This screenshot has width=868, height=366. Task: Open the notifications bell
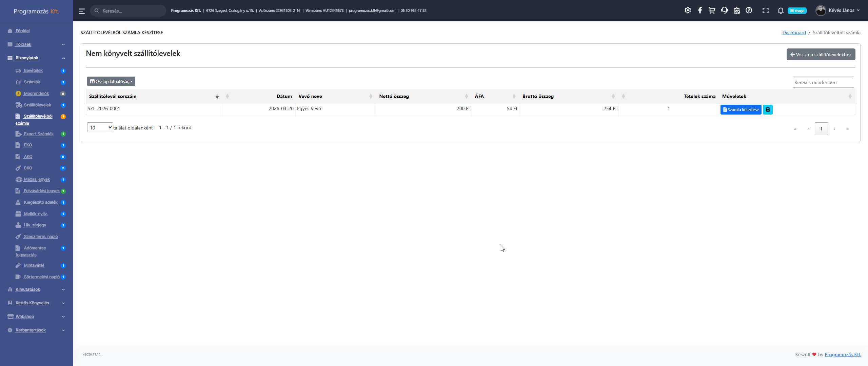click(x=781, y=11)
